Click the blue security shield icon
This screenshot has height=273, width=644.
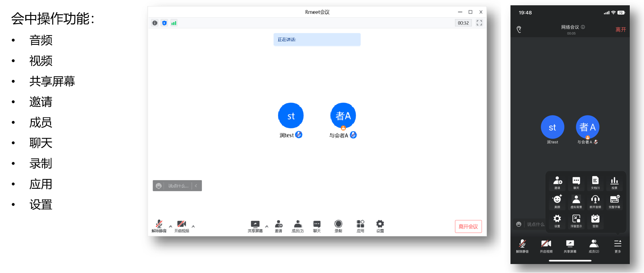(x=164, y=23)
